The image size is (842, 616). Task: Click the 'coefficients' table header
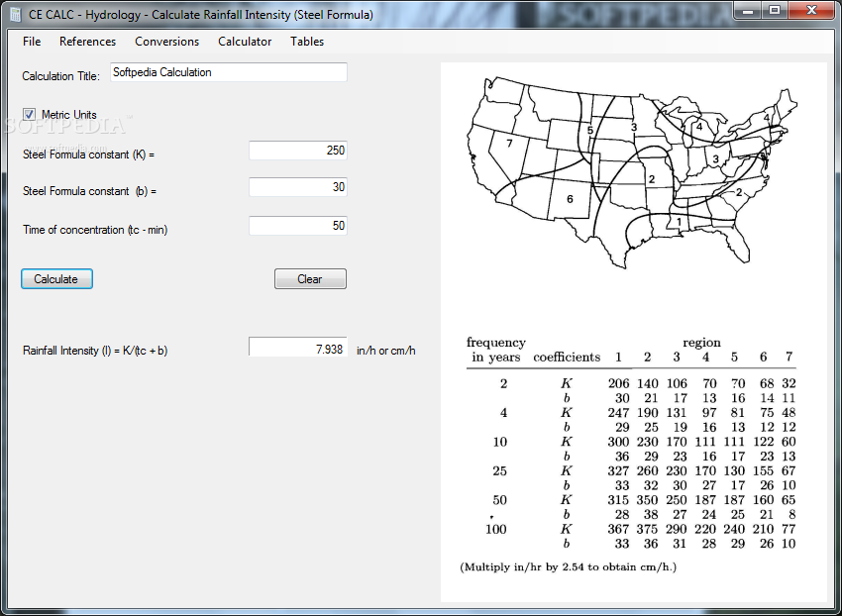coord(567,358)
